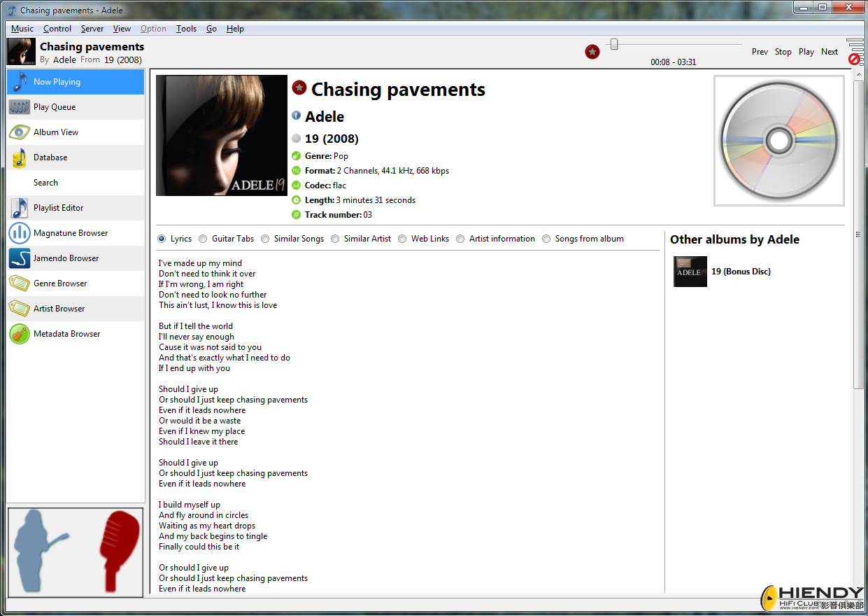
Task: Click the Playlist Editor icon
Action: (x=20, y=208)
